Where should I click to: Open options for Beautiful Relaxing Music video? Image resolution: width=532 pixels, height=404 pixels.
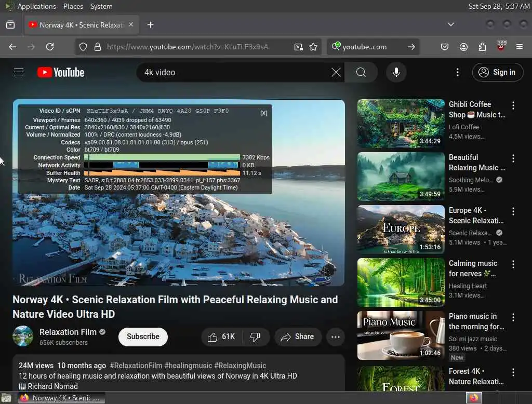[x=513, y=158]
